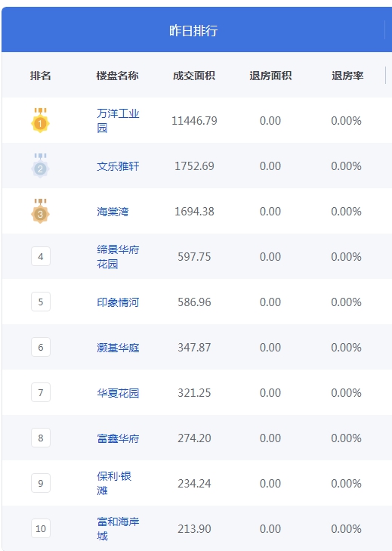
Task: Open the 海棠湾 property link
Action: [x=113, y=212]
